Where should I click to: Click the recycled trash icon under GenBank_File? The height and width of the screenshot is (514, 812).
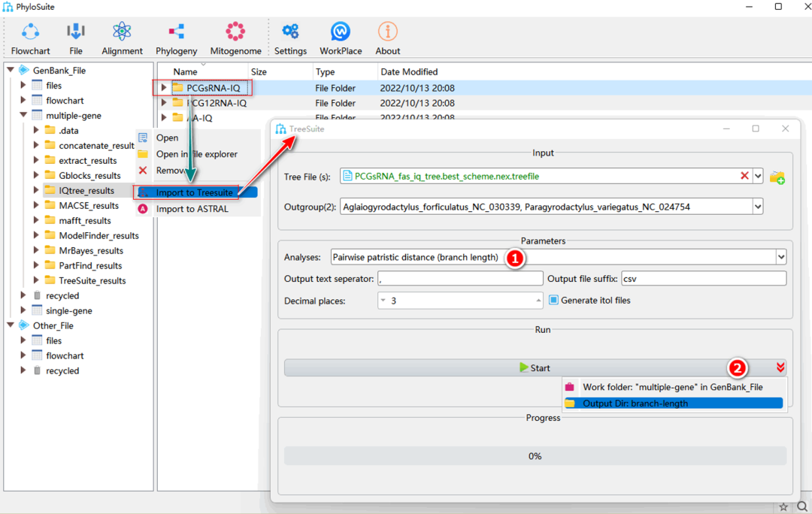pos(37,295)
